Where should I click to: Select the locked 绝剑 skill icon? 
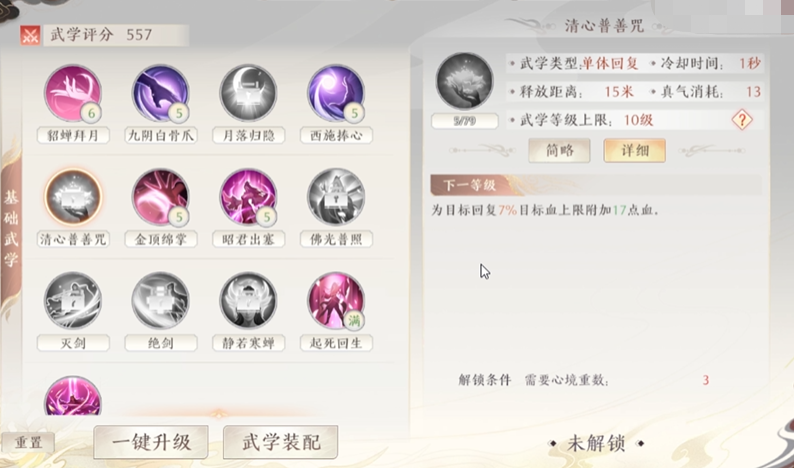tap(161, 301)
